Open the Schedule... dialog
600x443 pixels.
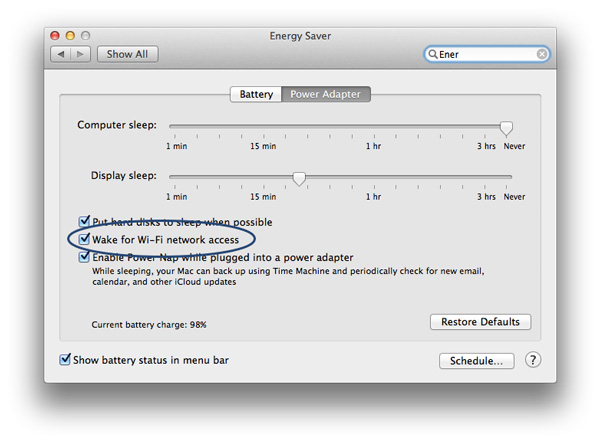coord(476,361)
